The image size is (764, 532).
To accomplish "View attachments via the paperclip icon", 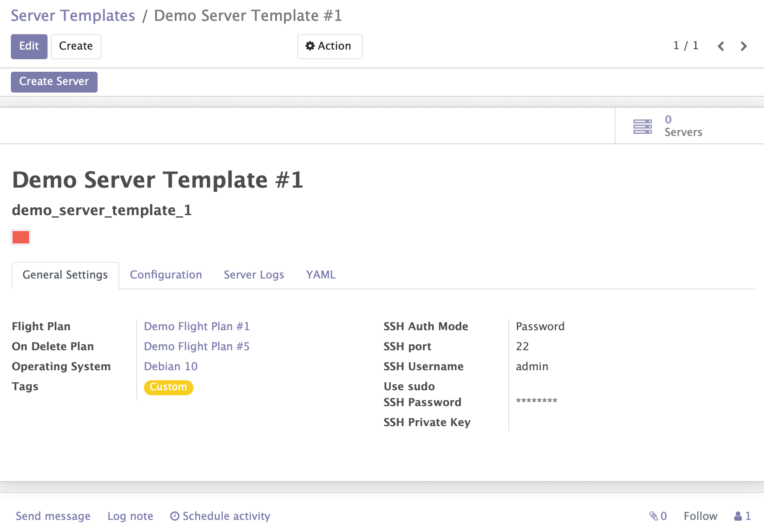I will coord(658,516).
